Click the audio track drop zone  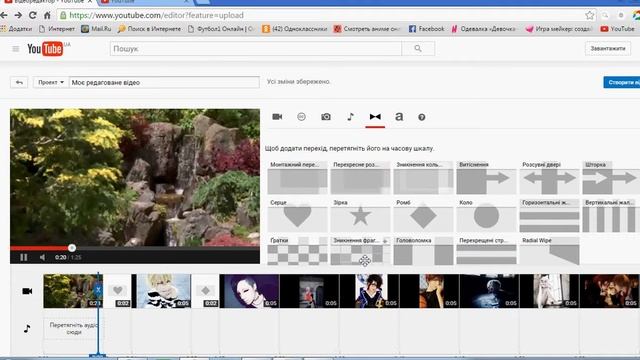point(73,329)
